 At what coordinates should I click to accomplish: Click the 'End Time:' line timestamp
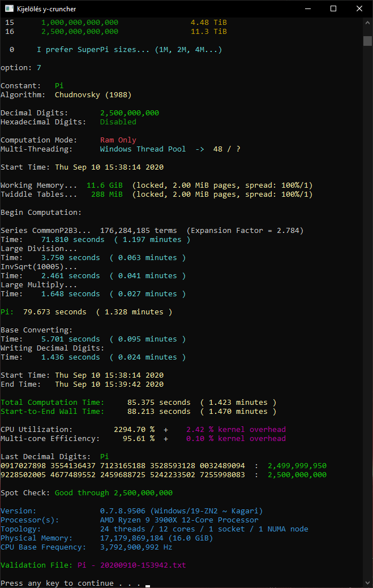[x=109, y=384]
